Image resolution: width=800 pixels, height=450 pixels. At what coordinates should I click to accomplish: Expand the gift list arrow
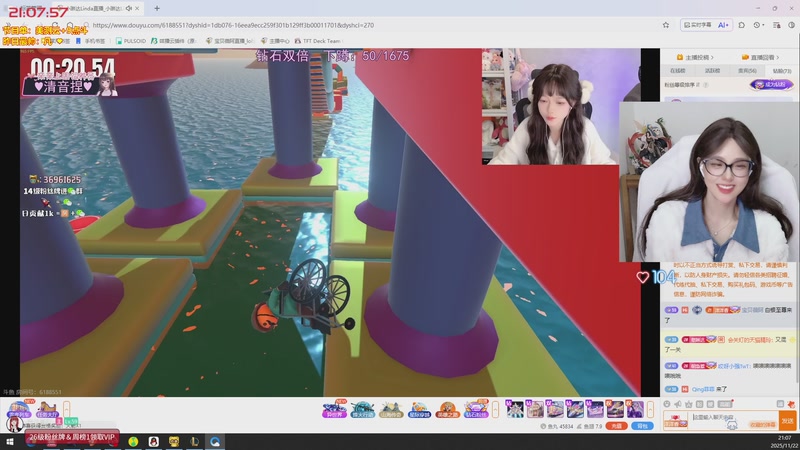(649, 409)
